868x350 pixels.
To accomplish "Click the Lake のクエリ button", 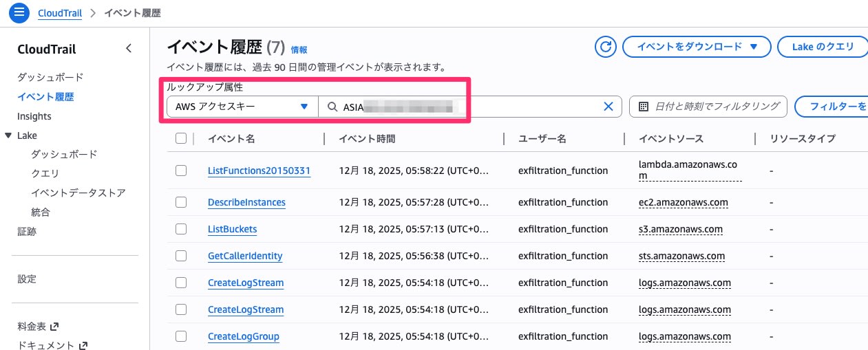I will 823,47.
